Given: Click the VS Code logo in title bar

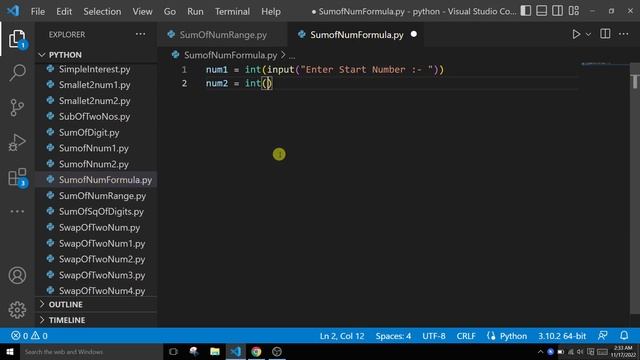Looking at the screenshot, I should click(13, 11).
